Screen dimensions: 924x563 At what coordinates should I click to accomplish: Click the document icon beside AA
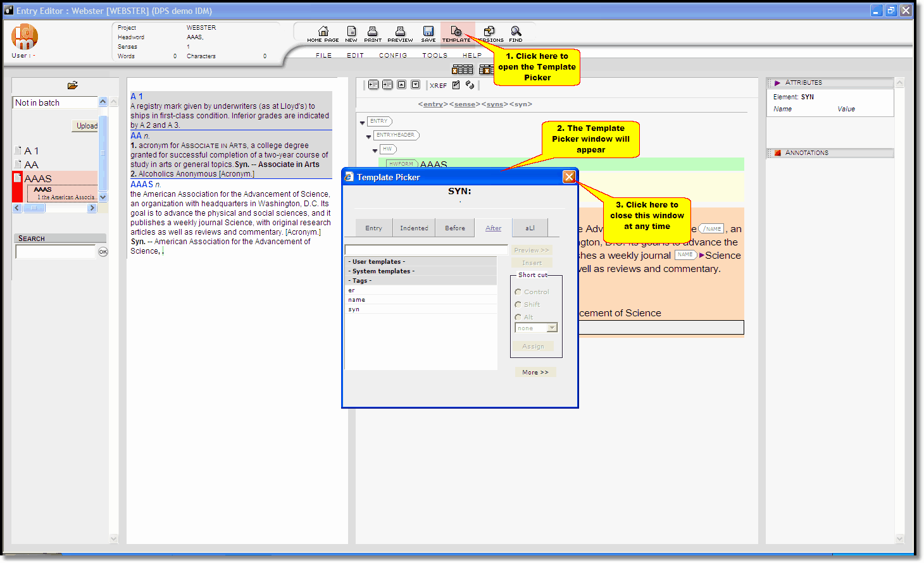click(x=18, y=164)
